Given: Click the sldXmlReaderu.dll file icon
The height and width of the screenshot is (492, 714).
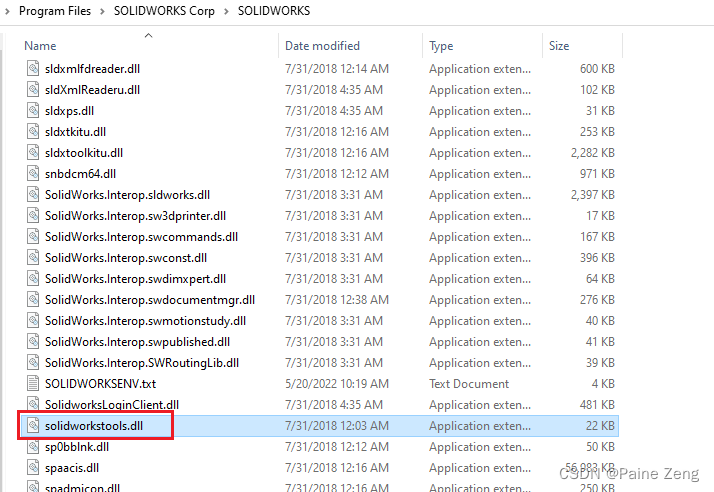Looking at the screenshot, I should click(33, 89).
